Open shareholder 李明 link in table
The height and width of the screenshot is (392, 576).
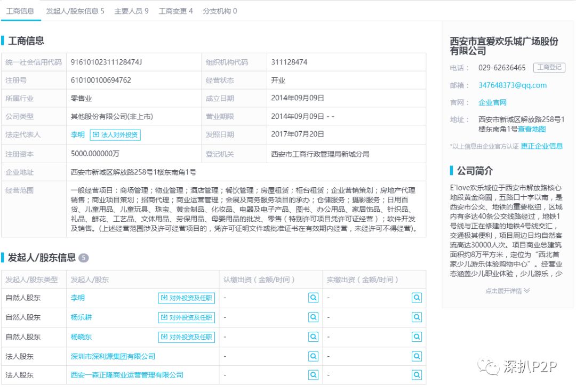coord(77,298)
